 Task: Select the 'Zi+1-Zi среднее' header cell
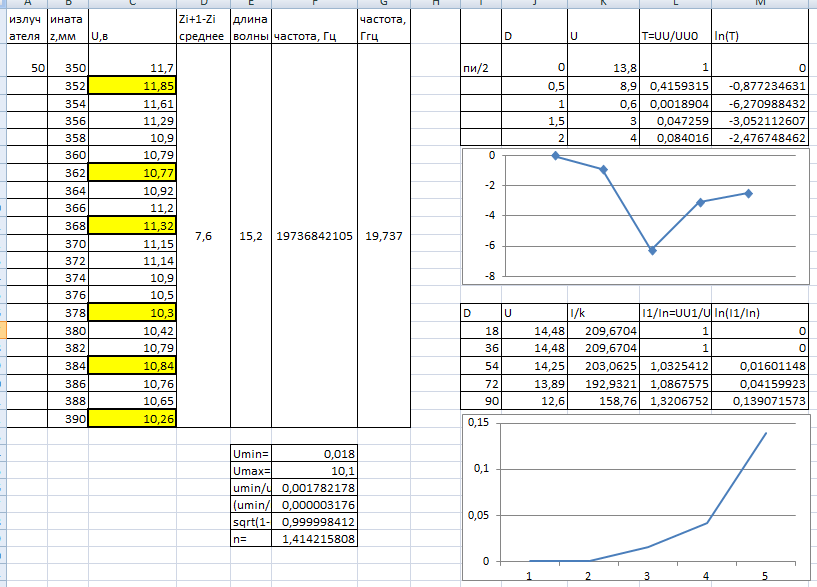coord(203,27)
